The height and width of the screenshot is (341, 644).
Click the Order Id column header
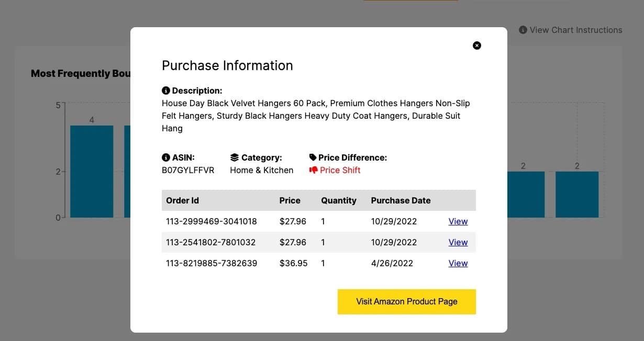coord(182,200)
